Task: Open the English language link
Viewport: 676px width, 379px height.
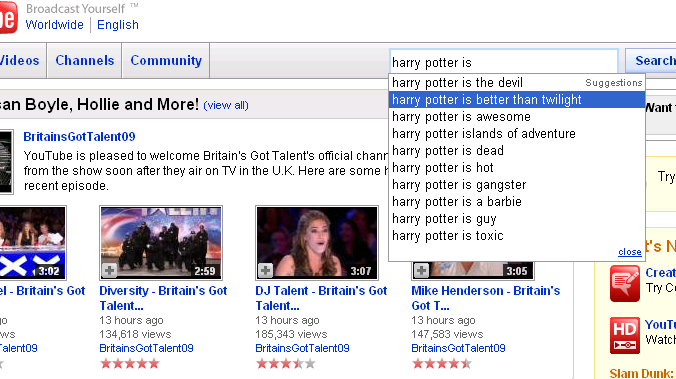Action: [118, 25]
